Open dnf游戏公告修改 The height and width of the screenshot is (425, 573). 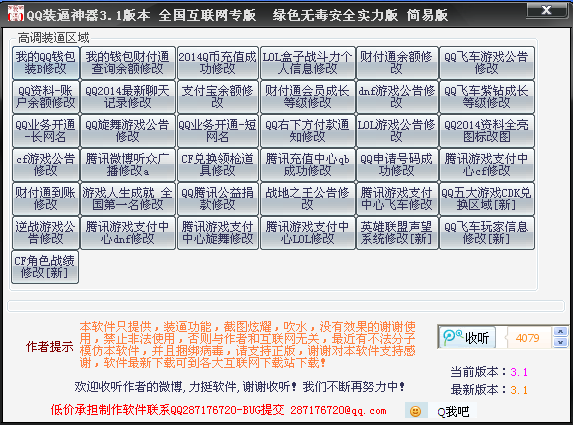click(396, 97)
